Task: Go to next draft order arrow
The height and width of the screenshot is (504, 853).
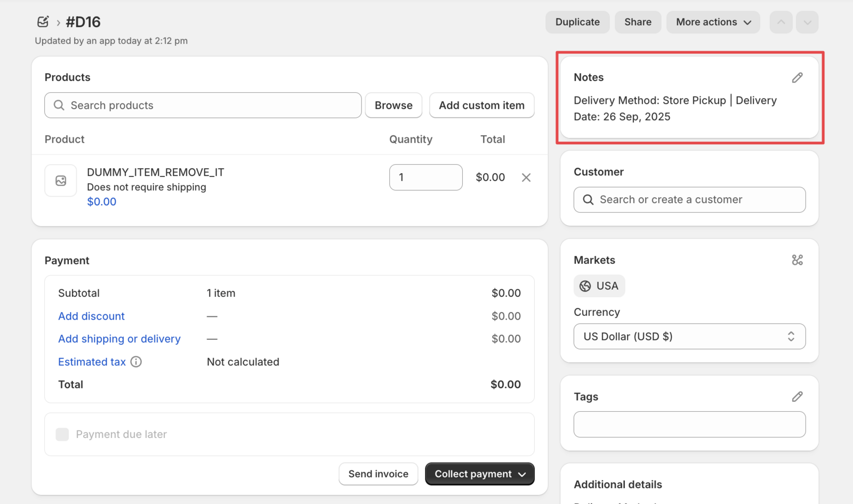Action: [x=807, y=22]
